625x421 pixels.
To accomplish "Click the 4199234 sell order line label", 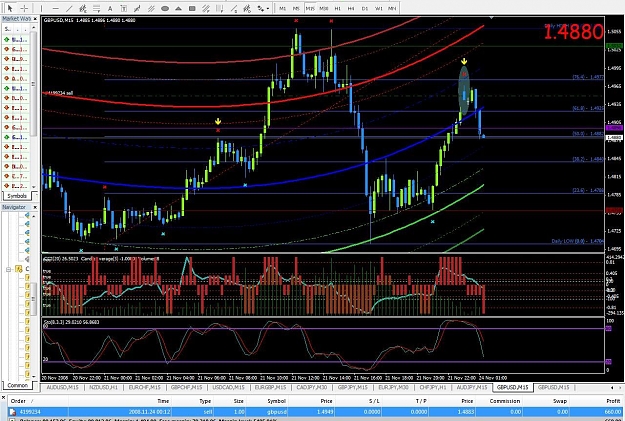I will tap(58, 93).
